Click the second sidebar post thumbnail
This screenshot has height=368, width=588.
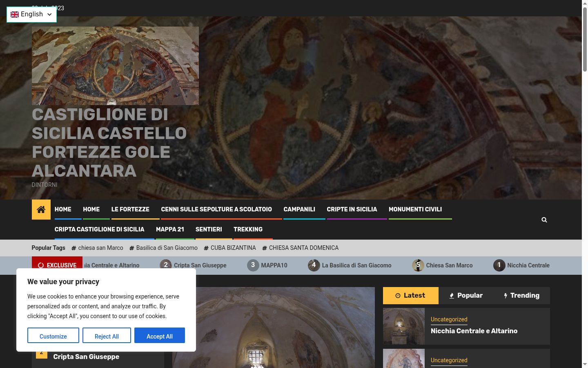[404, 358]
